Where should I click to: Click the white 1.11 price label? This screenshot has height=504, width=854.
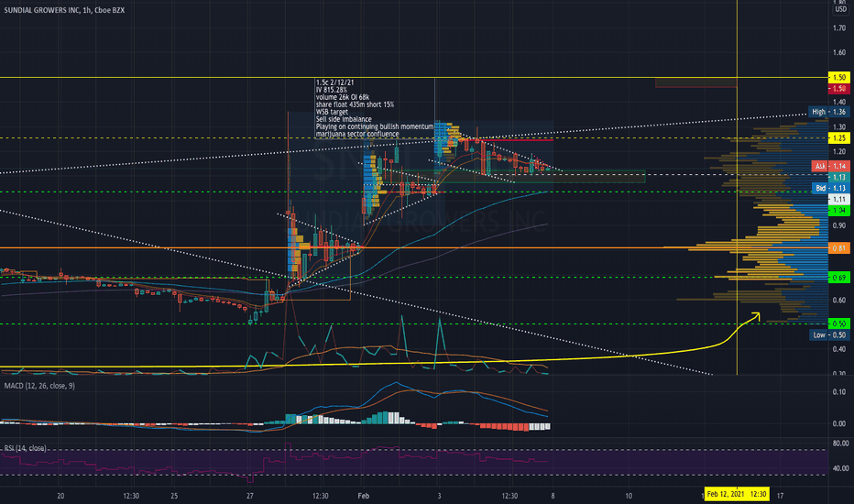(x=838, y=200)
